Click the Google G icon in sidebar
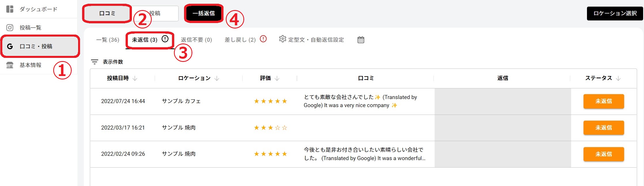The image size is (644, 186). (x=10, y=46)
